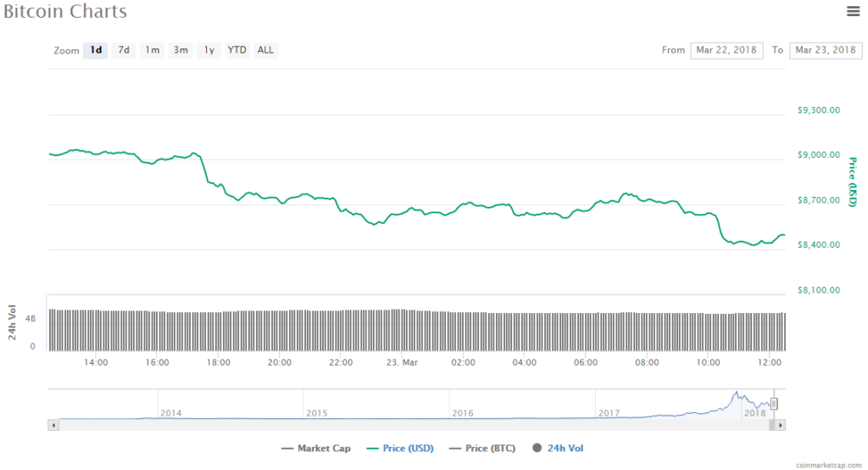Click the navigator scrollbar left arrow
This screenshot has width=868, height=470.
53,424
